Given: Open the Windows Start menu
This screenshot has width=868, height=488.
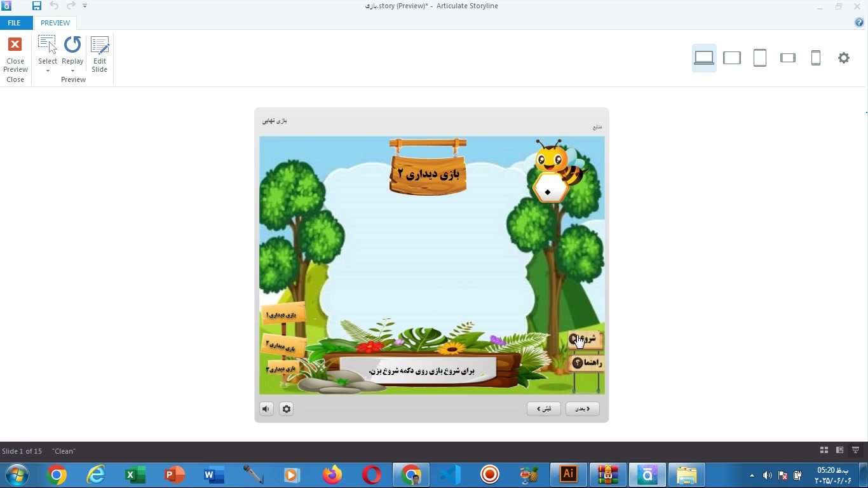Looking at the screenshot, I should point(16,475).
